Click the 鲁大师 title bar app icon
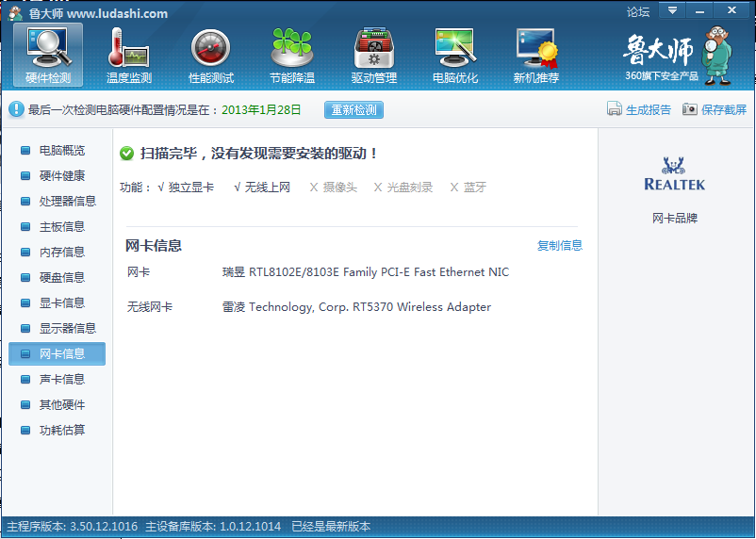Image resolution: width=756 pixels, height=539 pixels. coord(15,13)
